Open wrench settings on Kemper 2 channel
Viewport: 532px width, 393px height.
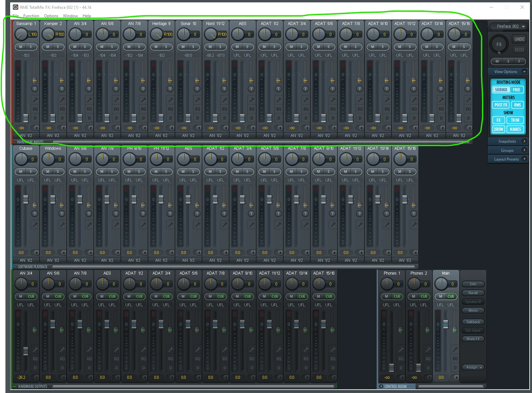[62, 100]
